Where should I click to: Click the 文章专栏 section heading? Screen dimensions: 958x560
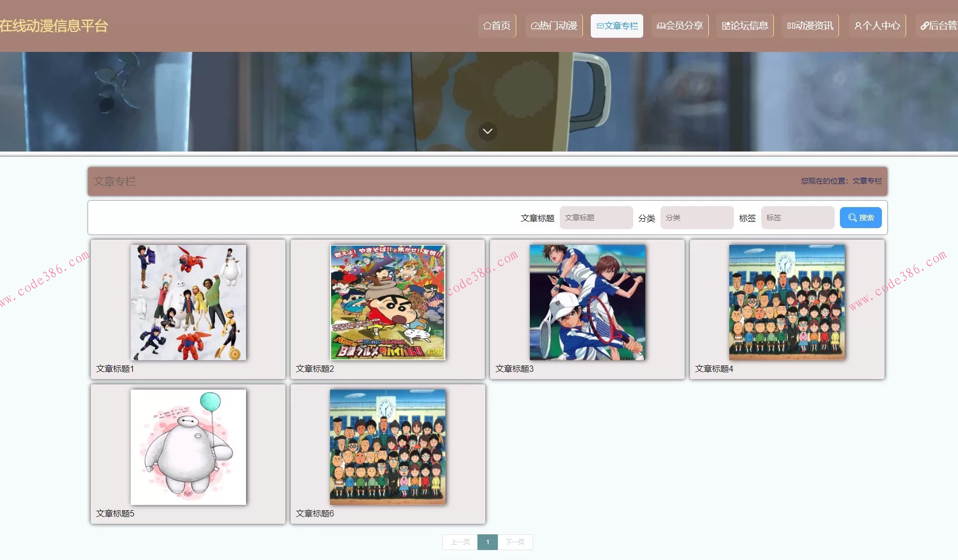point(114,181)
